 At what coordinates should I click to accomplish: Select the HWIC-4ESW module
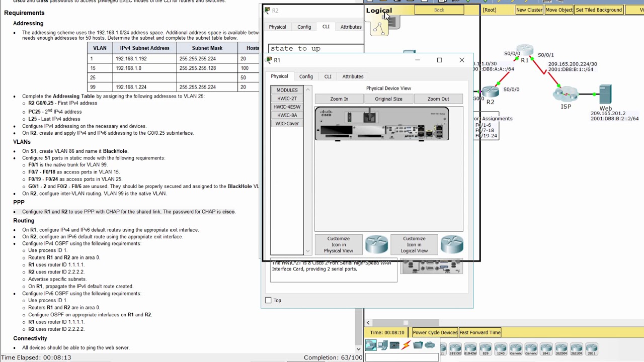tap(287, 107)
